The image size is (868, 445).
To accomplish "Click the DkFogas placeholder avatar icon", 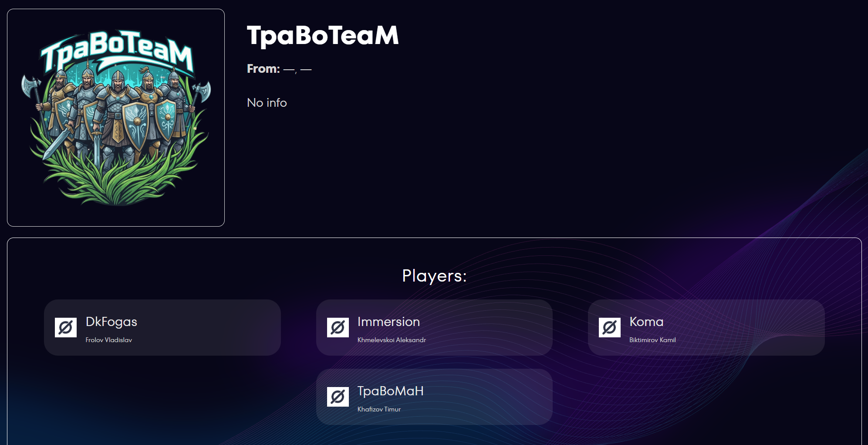I will click(66, 327).
